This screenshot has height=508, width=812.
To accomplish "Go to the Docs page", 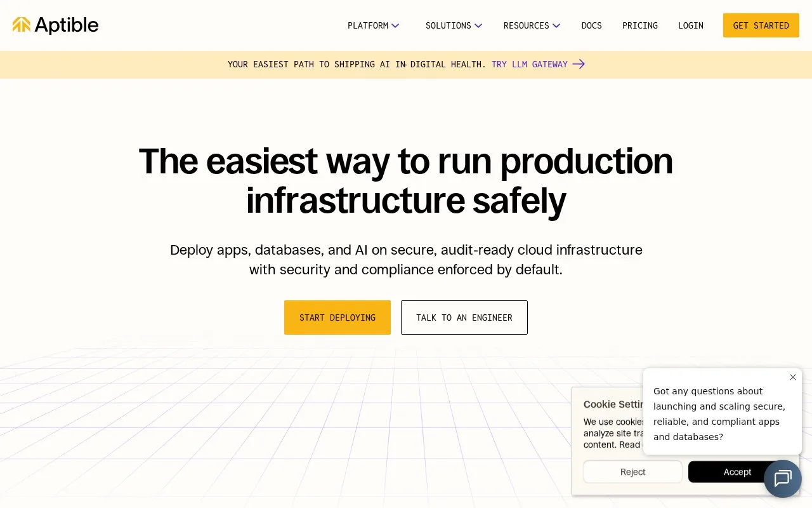I will (x=592, y=26).
